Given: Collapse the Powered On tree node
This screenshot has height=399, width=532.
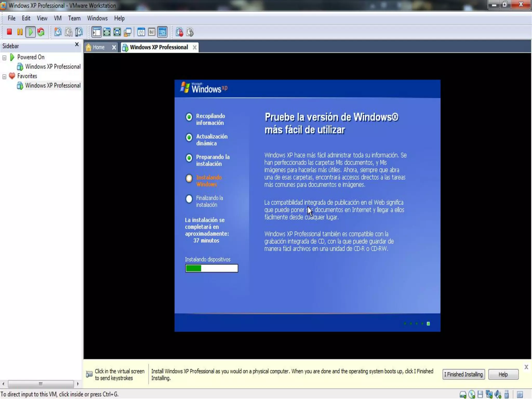Looking at the screenshot, I should [4, 58].
